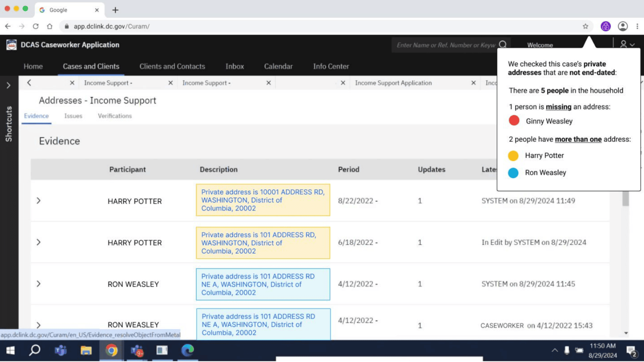
Task: Open Microsoft Edge from the taskbar
Action: (187, 351)
